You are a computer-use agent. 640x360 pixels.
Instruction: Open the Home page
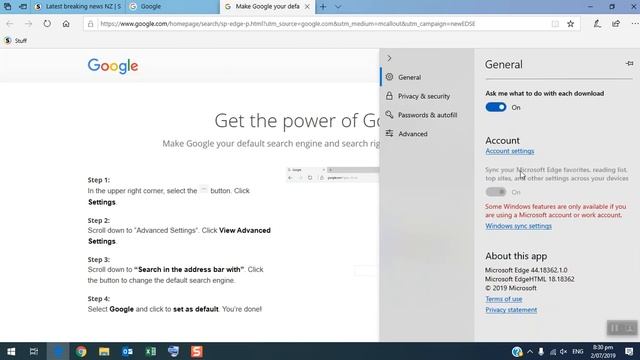[x=66, y=24]
